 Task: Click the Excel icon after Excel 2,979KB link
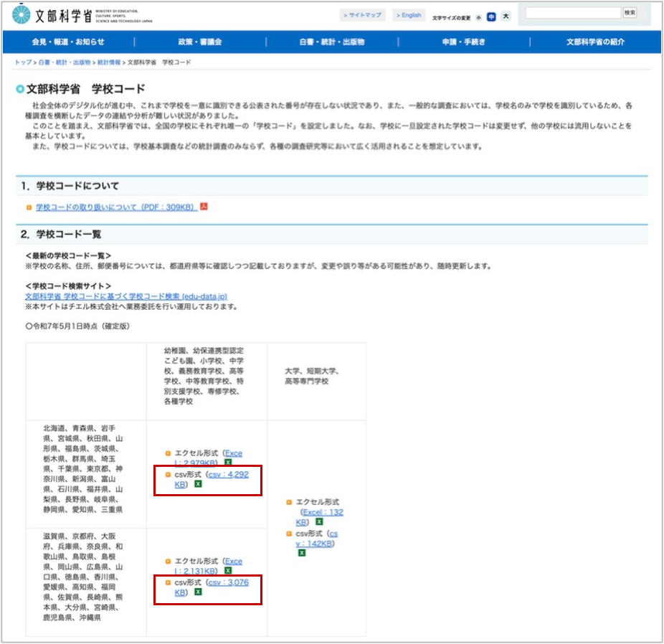pyautogui.click(x=228, y=463)
